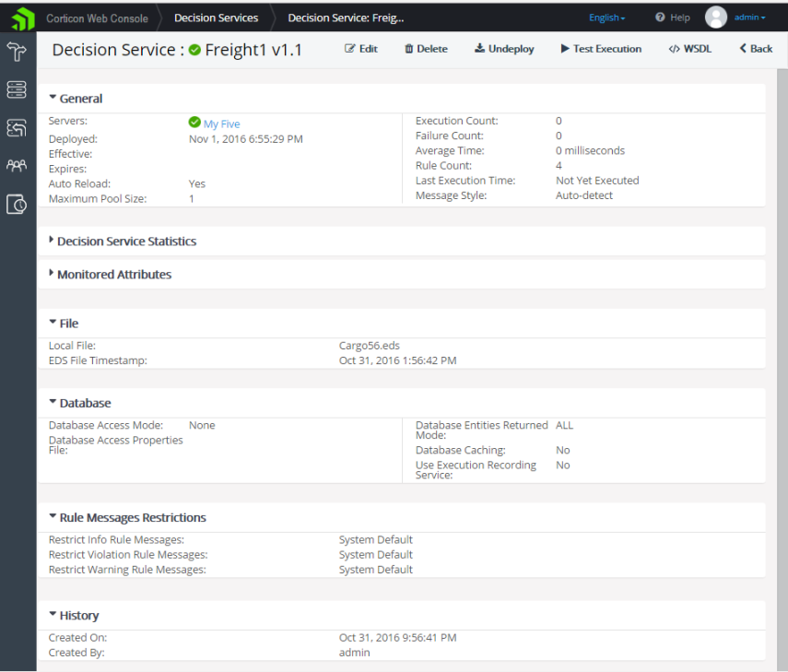Screen dimensions: 788x672
Task: Select the Database Caching No value
Action: [x=563, y=451]
